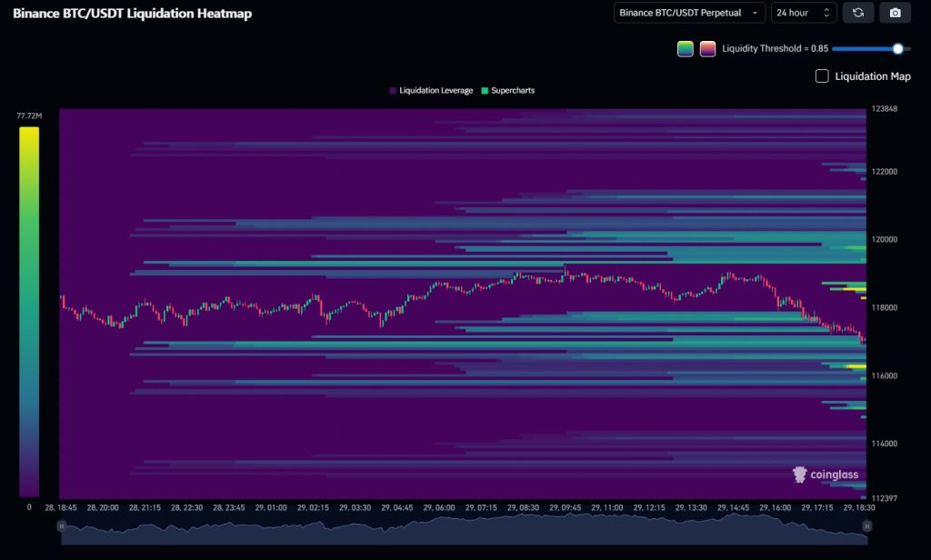
Task: Click the refresh chart icon
Action: pos(858,13)
